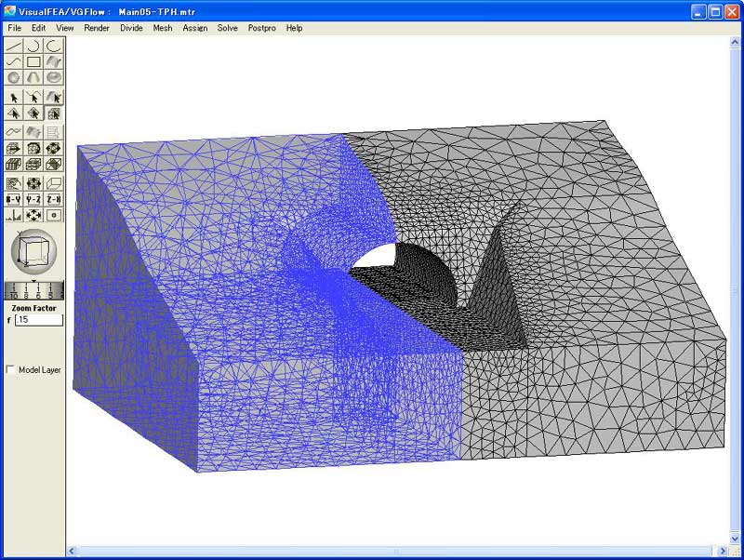
Task: Click the fit-to-window arrows icon
Action: click(x=33, y=215)
